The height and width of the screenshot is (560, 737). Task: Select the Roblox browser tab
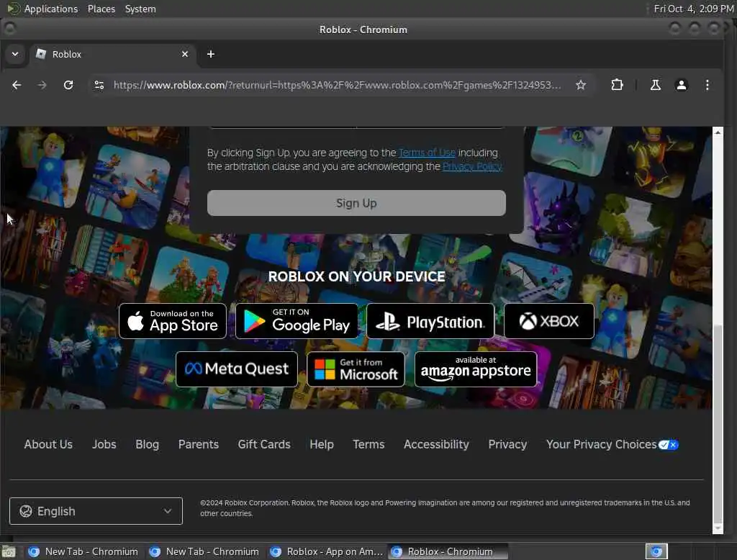point(112,55)
